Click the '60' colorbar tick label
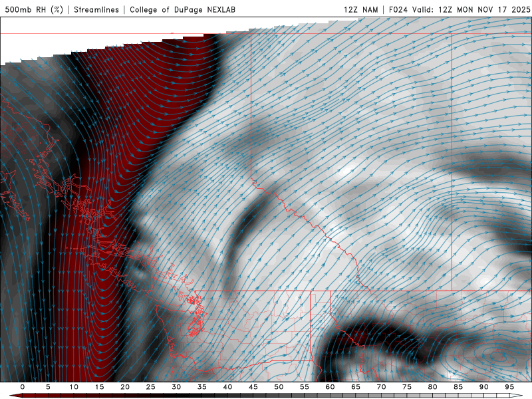Viewport: 532px width, 399px height. click(330, 387)
